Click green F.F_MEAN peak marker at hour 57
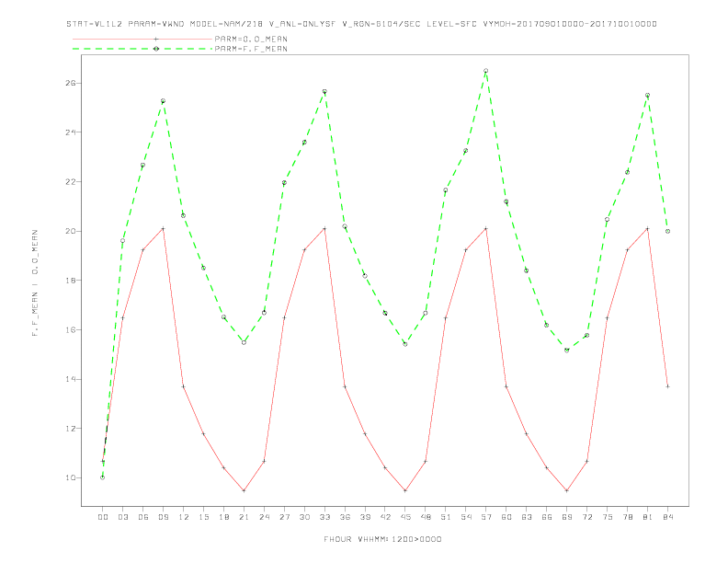 486,71
